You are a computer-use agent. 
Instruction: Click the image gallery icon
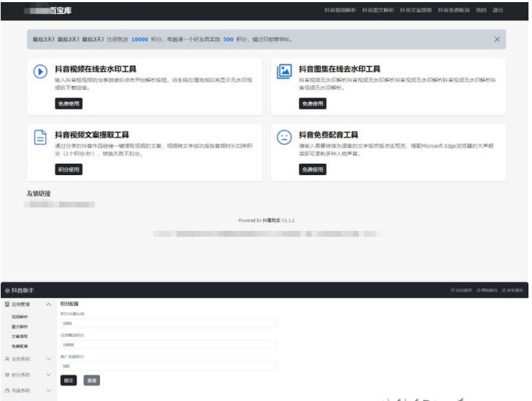(x=284, y=72)
